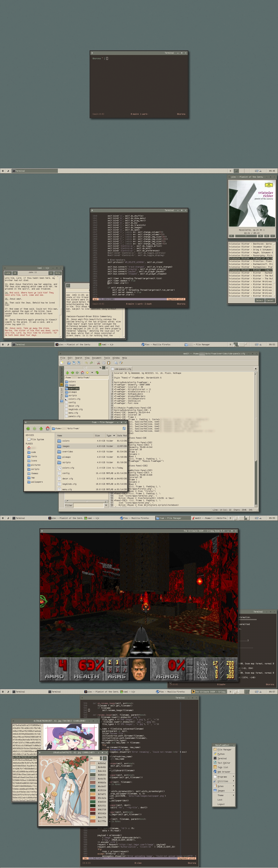Click the Select button in plex album list

(259, 300)
